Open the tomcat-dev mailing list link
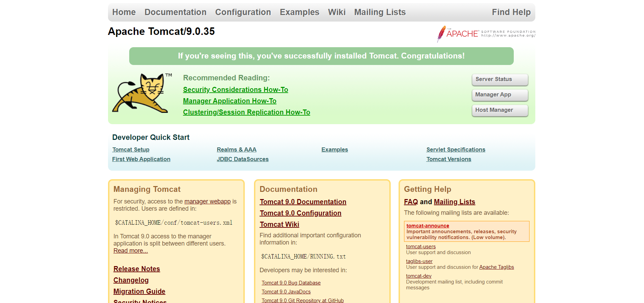The width and height of the screenshot is (644, 303). [x=419, y=276]
